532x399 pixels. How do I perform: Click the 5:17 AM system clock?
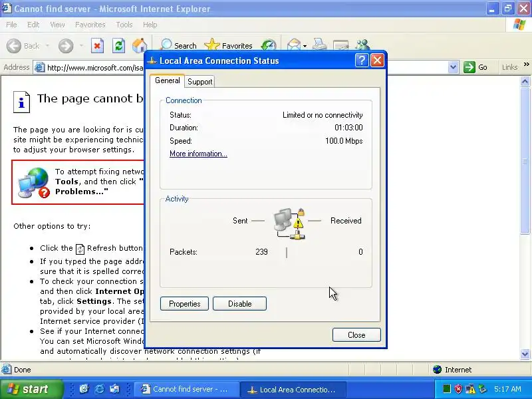507,389
